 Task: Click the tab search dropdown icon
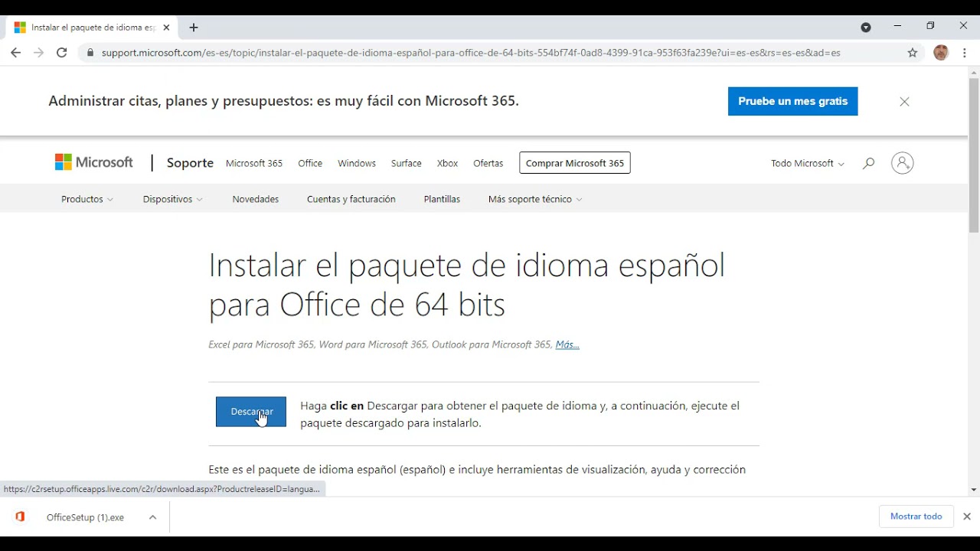[x=866, y=28]
